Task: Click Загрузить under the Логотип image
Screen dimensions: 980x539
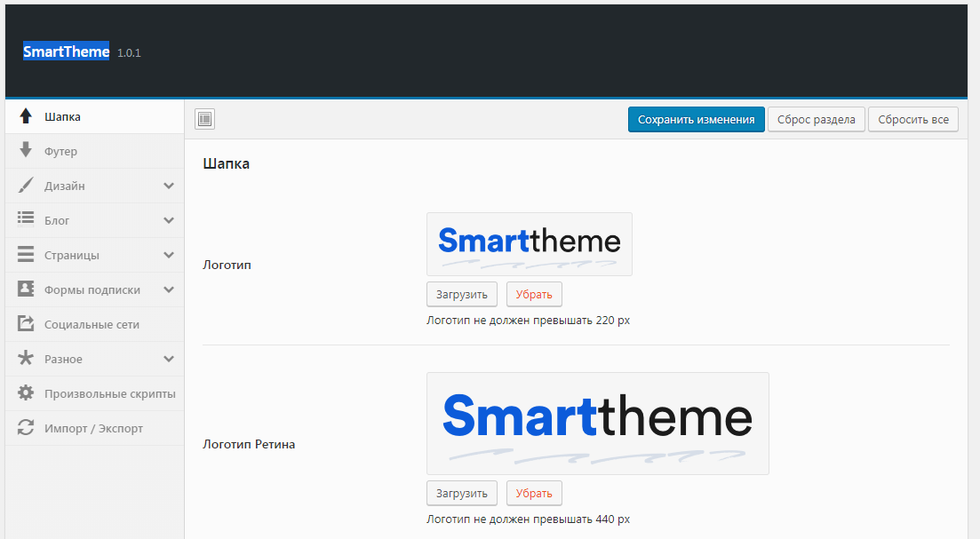Action: [x=461, y=295]
